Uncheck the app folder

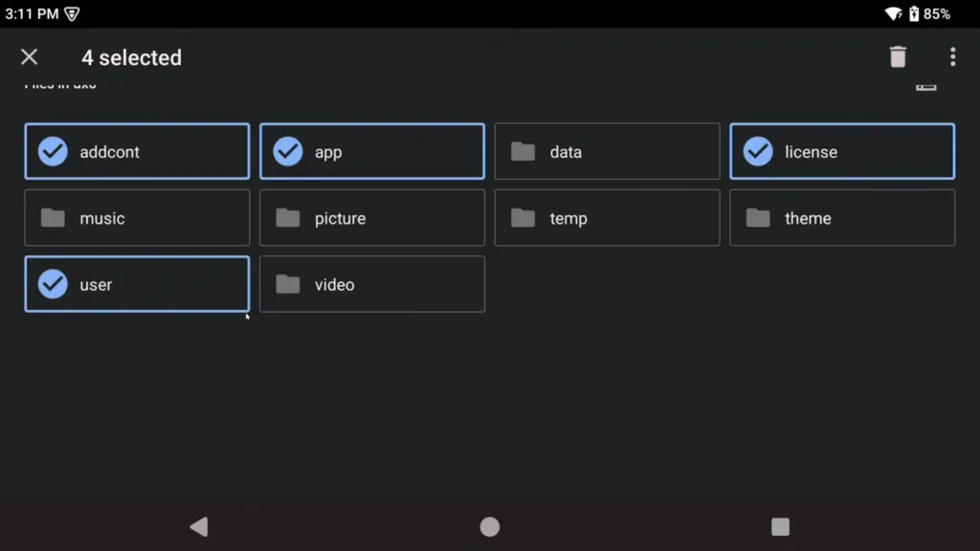288,151
